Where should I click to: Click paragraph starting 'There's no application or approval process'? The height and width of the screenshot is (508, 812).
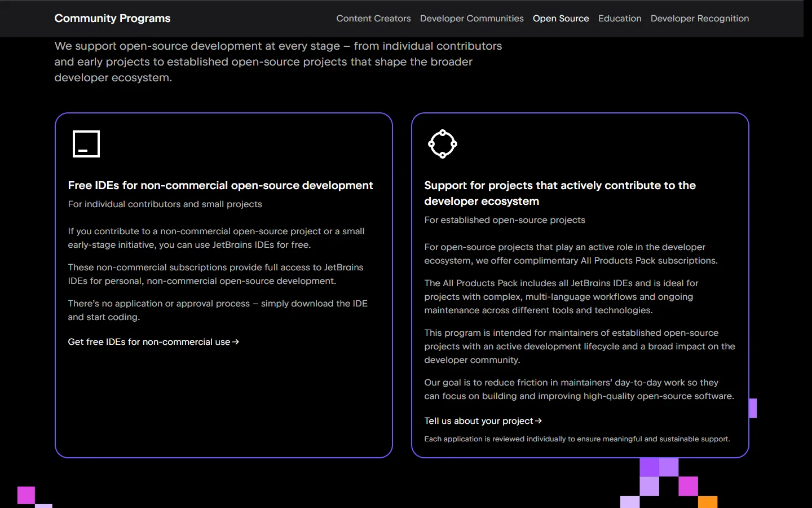[x=218, y=310]
